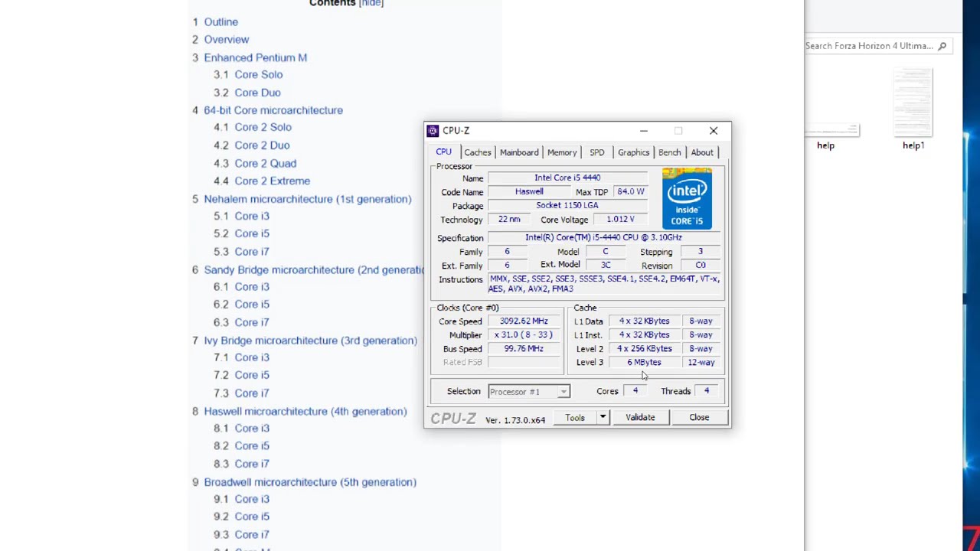Click the Validate button
Screen dimensions: 980x551
click(640, 417)
